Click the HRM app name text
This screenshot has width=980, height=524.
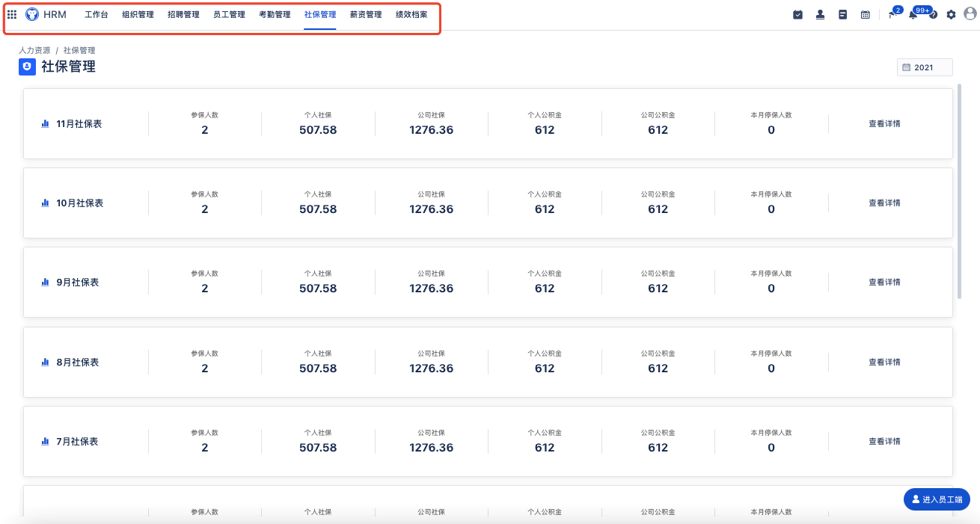[55, 14]
